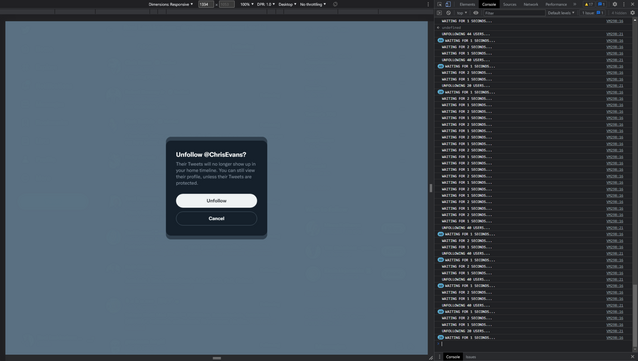Open the Default levels dropdown

point(561,13)
